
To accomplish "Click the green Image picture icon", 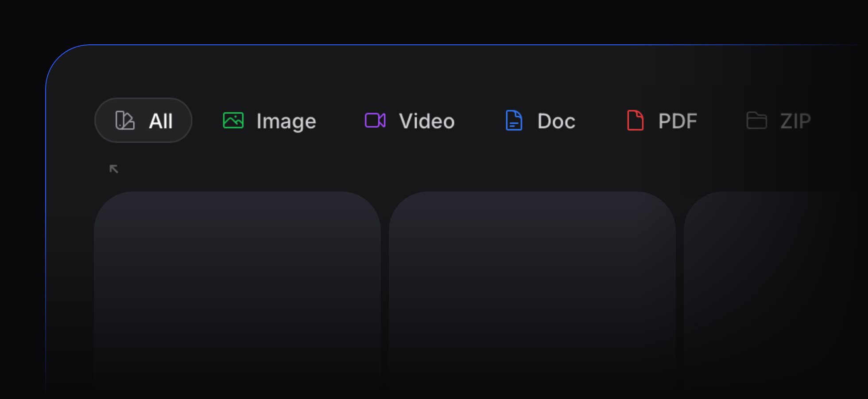I will [x=233, y=120].
